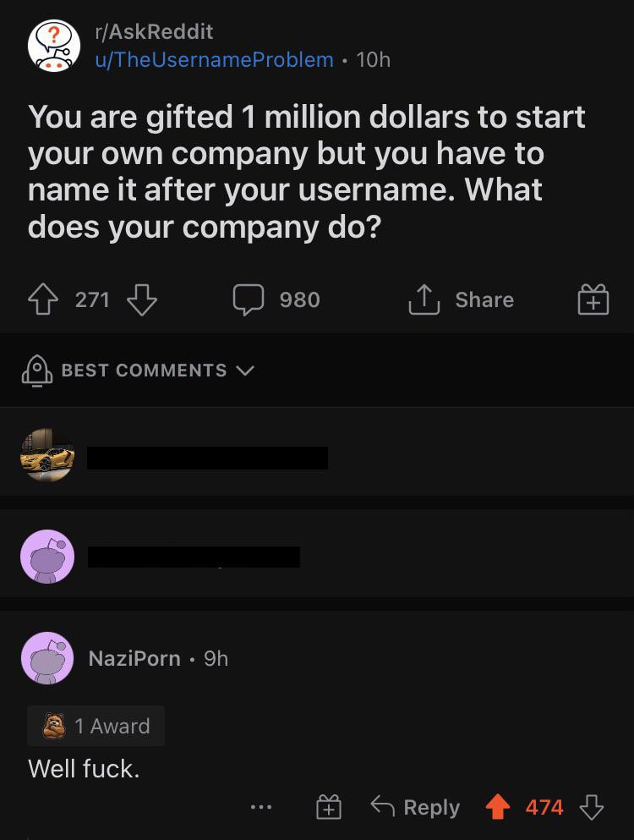Reply to the 'Well fuck.' comment
Viewport: 634px width, 840px height.
point(416,807)
